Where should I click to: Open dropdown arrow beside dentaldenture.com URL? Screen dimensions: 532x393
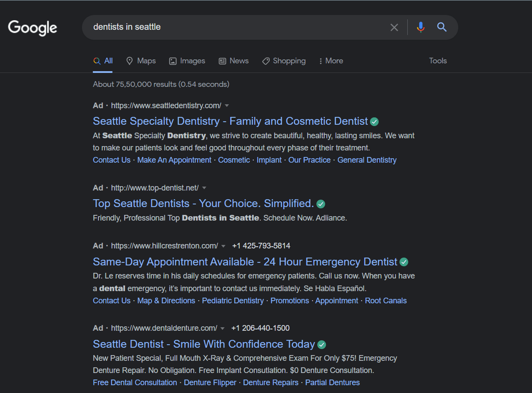click(223, 328)
